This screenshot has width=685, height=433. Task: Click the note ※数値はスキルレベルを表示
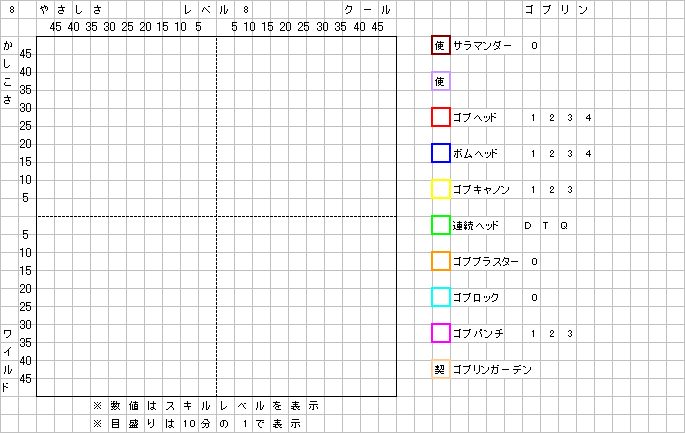point(206,405)
